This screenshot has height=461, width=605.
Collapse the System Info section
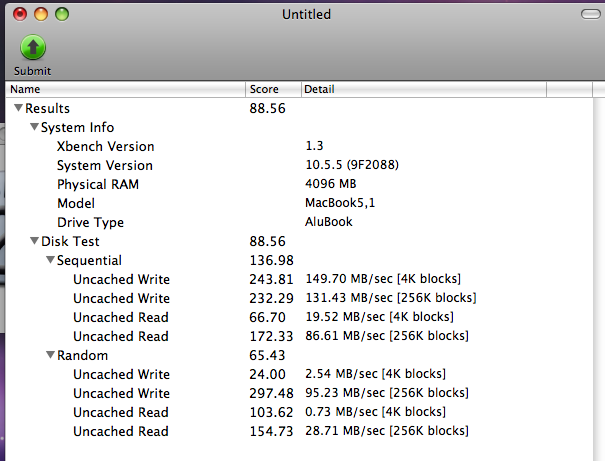point(34,127)
